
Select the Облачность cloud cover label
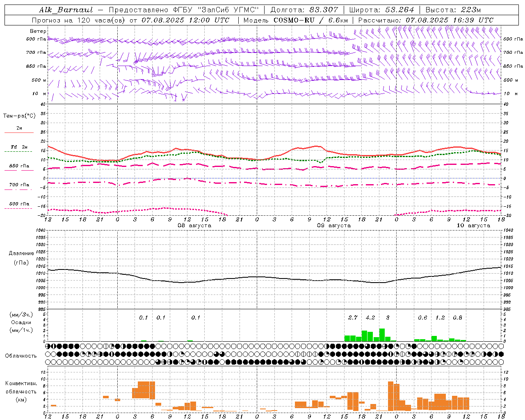tap(21, 356)
